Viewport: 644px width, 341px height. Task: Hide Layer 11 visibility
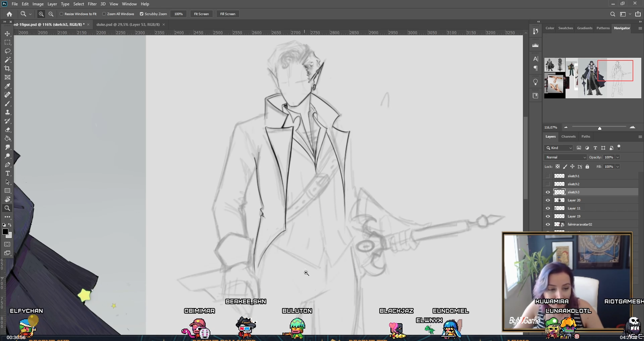pos(548,208)
